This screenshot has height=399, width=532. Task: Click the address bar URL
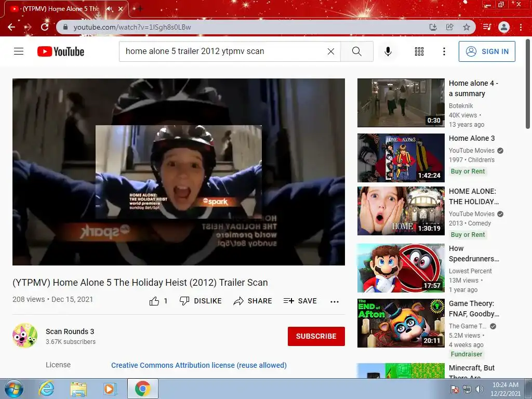pyautogui.click(x=132, y=27)
